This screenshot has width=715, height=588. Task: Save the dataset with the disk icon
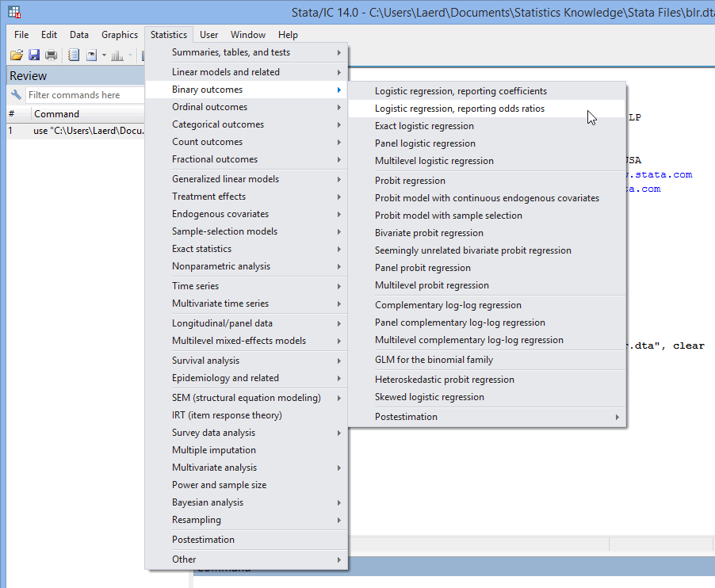pos(34,54)
